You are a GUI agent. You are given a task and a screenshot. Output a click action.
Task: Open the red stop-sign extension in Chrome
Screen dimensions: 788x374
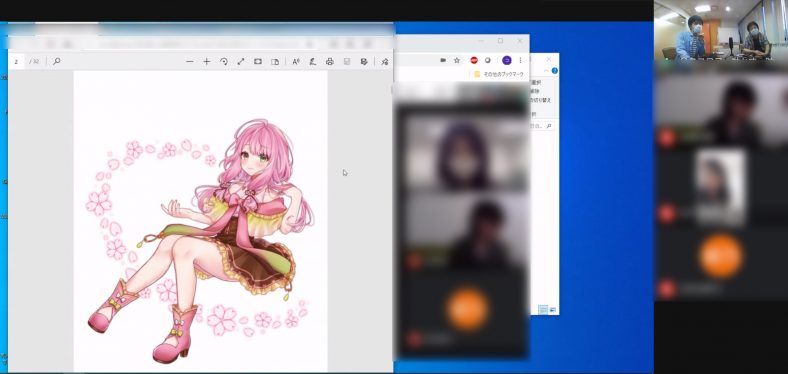coord(474,60)
